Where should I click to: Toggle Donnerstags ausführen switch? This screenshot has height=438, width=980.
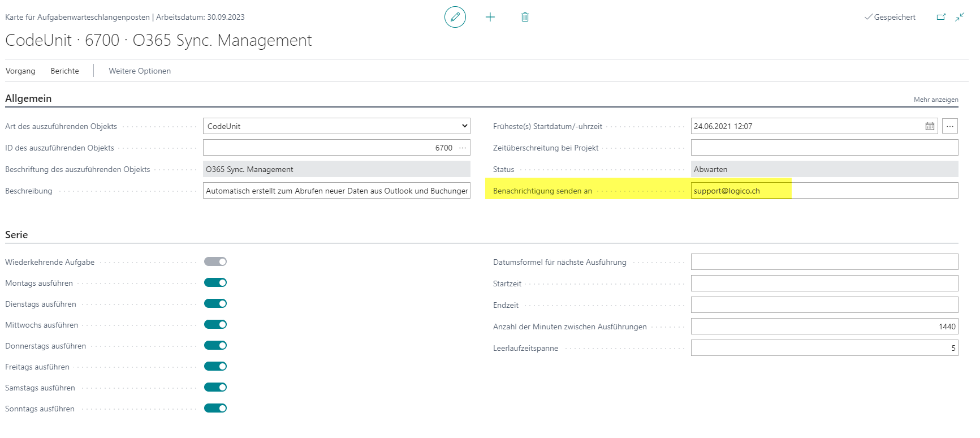tap(215, 345)
